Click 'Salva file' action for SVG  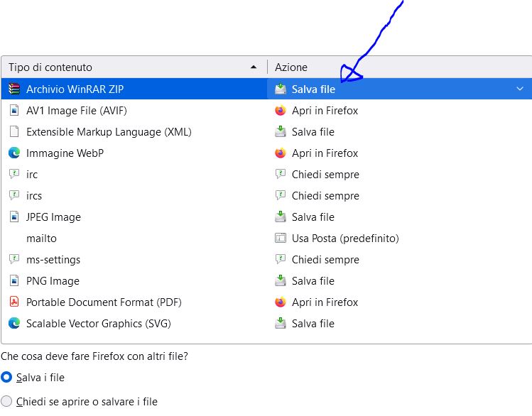313,324
